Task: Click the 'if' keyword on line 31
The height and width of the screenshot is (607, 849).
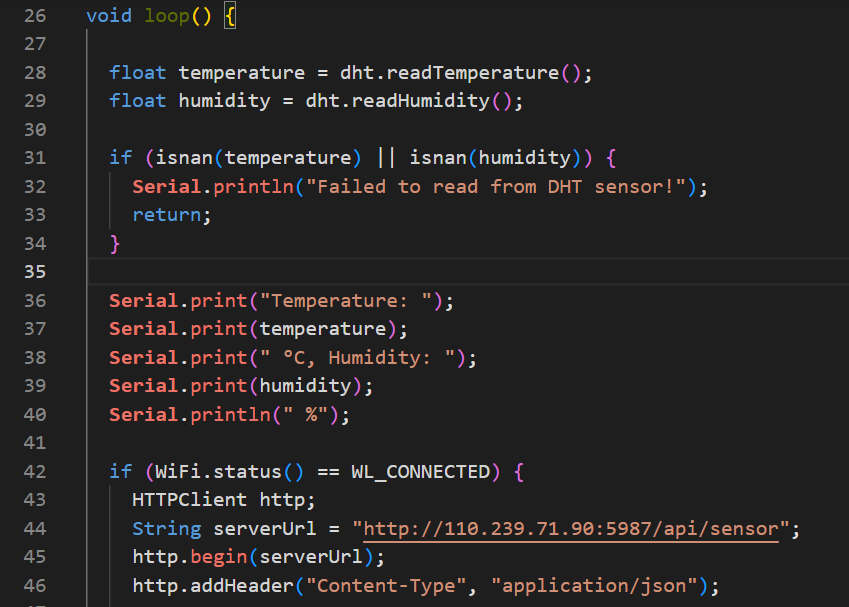Action: [120, 158]
